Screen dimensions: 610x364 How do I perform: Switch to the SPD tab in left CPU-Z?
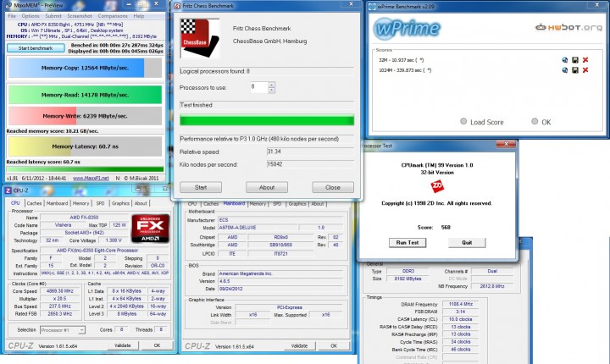point(100,203)
